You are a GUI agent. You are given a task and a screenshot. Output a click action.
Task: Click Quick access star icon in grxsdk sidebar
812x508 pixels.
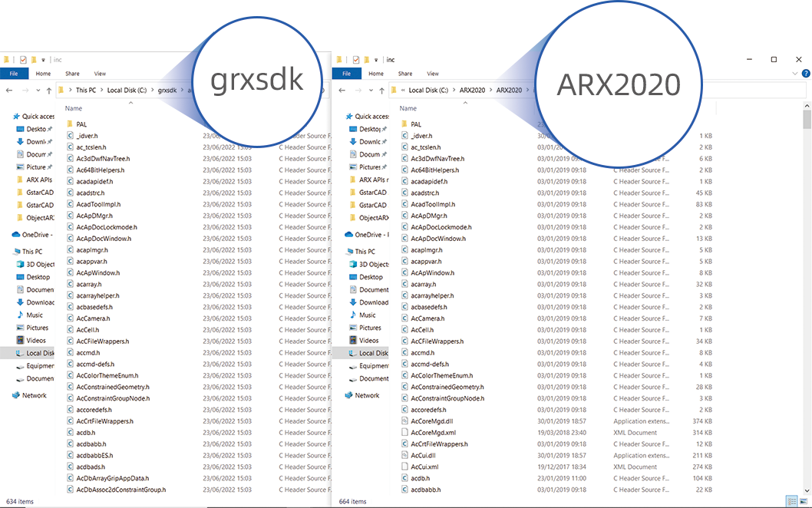pos(16,117)
